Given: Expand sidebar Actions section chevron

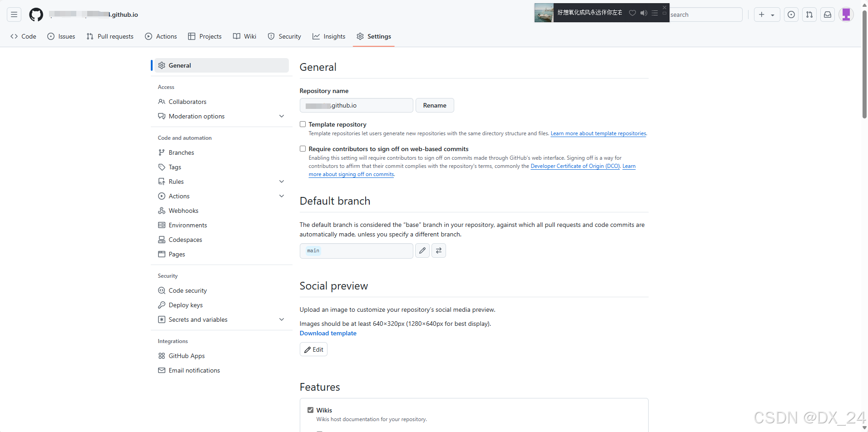Looking at the screenshot, I should (x=282, y=196).
